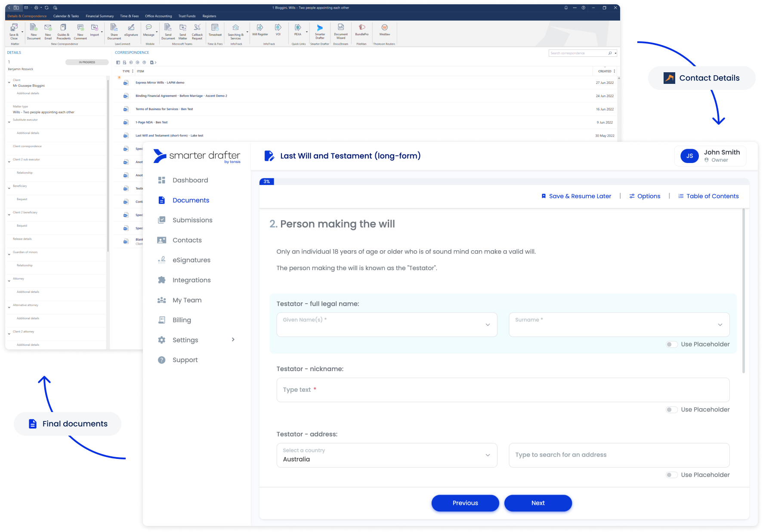This screenshot has width=763, height=532.
Task: Enable Use Placeholder for testator full name
Action: point(671,344)
